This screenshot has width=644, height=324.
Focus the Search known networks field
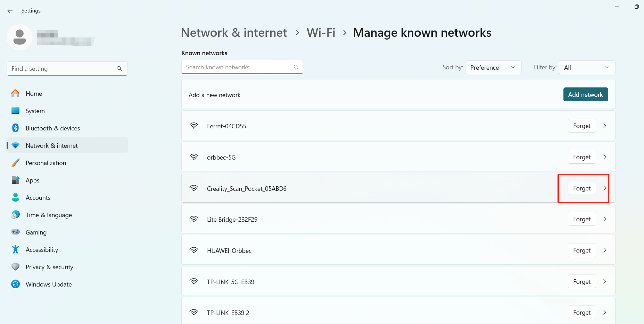pyautogui.click(x=238, y=67)
